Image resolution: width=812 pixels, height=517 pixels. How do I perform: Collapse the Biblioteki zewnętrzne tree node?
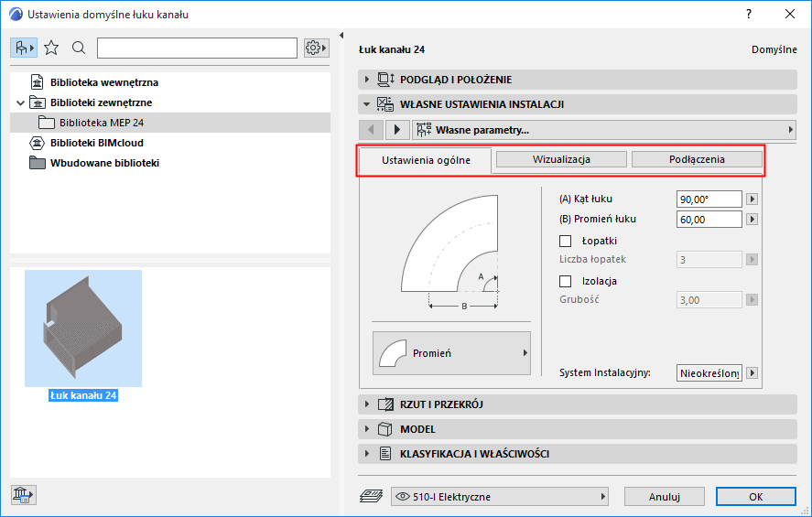pos(21,103)
